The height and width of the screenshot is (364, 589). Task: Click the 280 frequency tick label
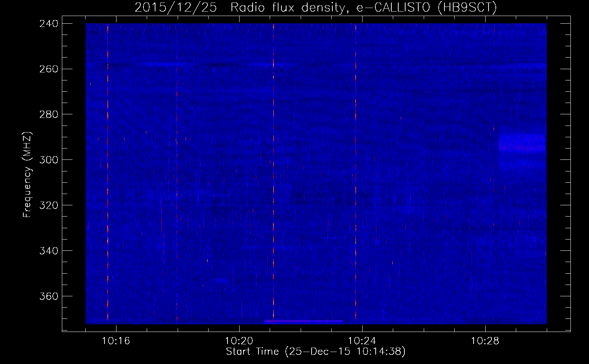click(49, 115)
